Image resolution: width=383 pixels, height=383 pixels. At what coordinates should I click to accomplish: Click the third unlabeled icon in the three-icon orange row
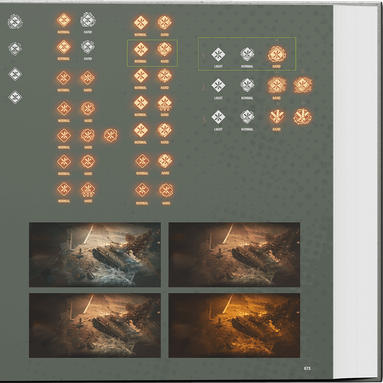tap(110, 135)
